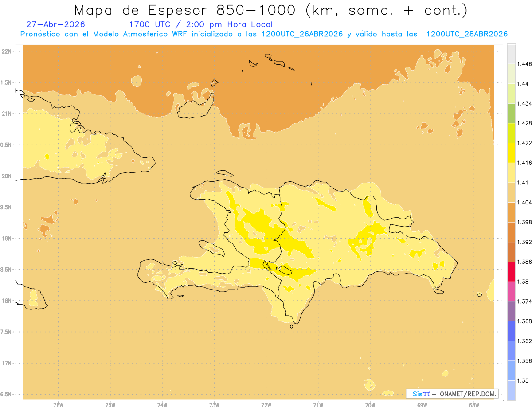Click the 18N latitude axis label
The height and width of the screenshot is (411, 532).
[7, 301]
